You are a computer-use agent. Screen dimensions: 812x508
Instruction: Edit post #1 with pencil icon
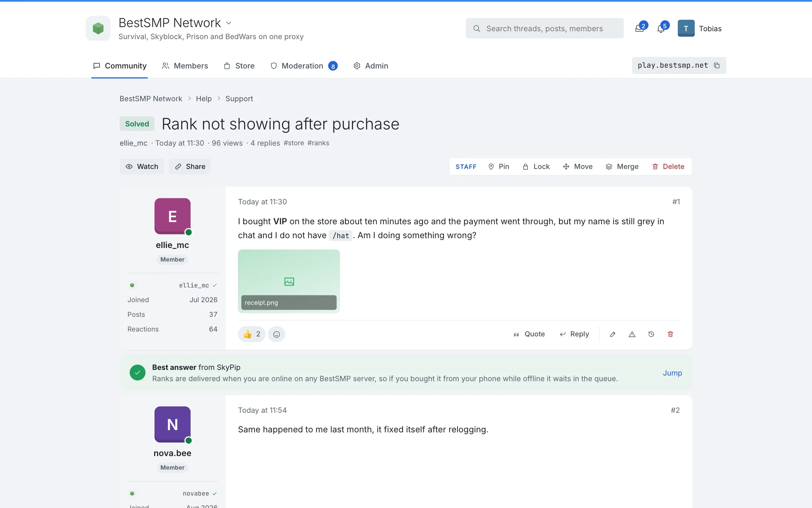[x=612, y=334]
